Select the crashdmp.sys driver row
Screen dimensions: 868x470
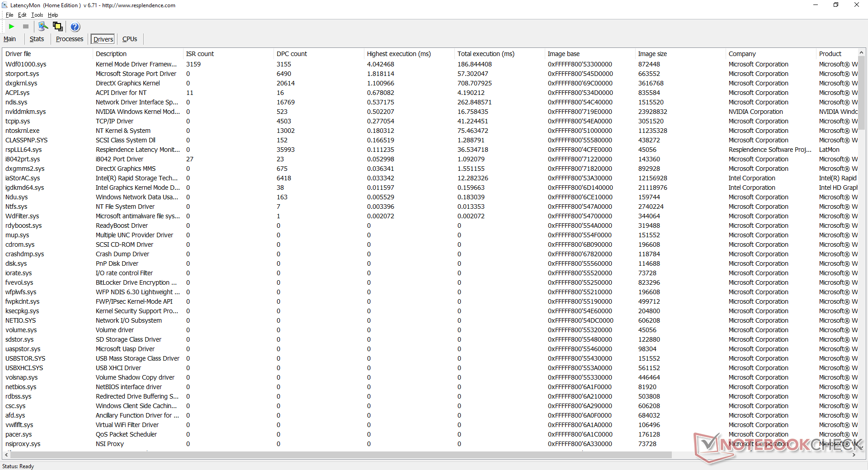pyautogui.click(x=430, y=254)
